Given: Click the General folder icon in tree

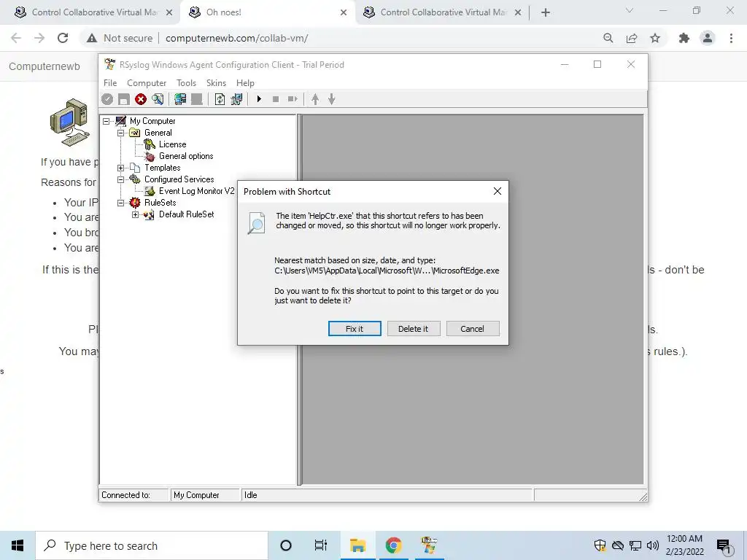Looking at the screenshot, I should tap(135, 133).
